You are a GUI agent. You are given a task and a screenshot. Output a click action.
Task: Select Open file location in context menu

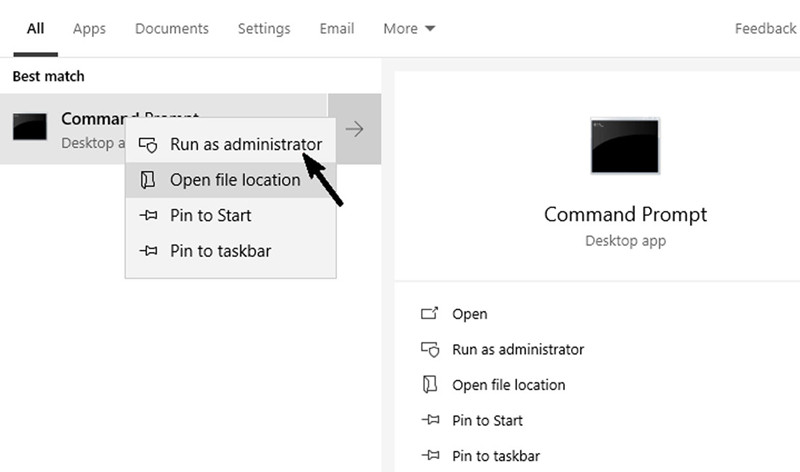point(231,180)
